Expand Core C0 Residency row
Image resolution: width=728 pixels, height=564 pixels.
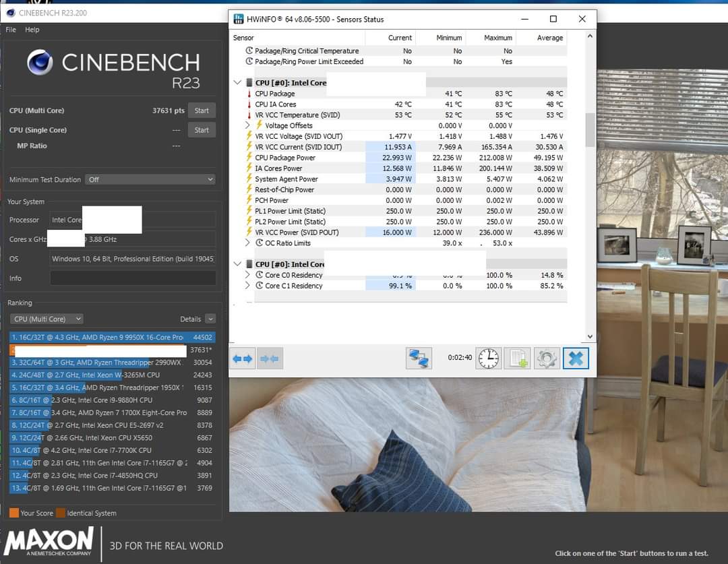pyautogui.click(x=247, y=275)
